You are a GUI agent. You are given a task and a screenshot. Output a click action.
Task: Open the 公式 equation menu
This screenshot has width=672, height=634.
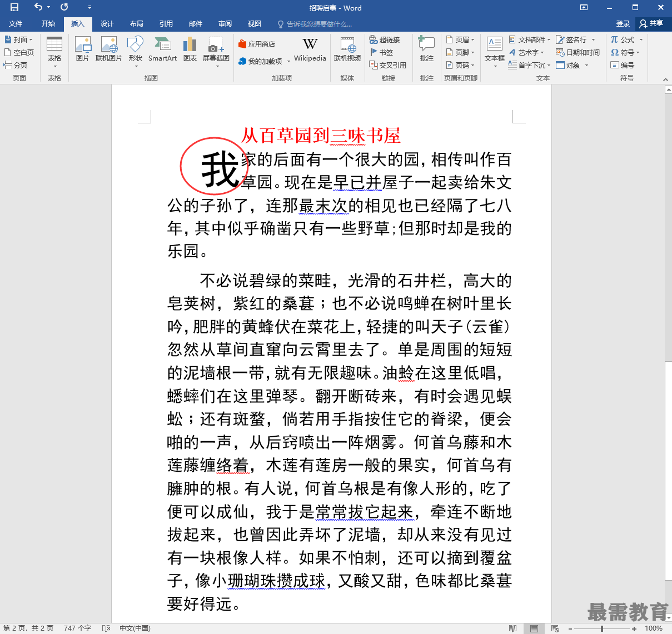(626, 40)
